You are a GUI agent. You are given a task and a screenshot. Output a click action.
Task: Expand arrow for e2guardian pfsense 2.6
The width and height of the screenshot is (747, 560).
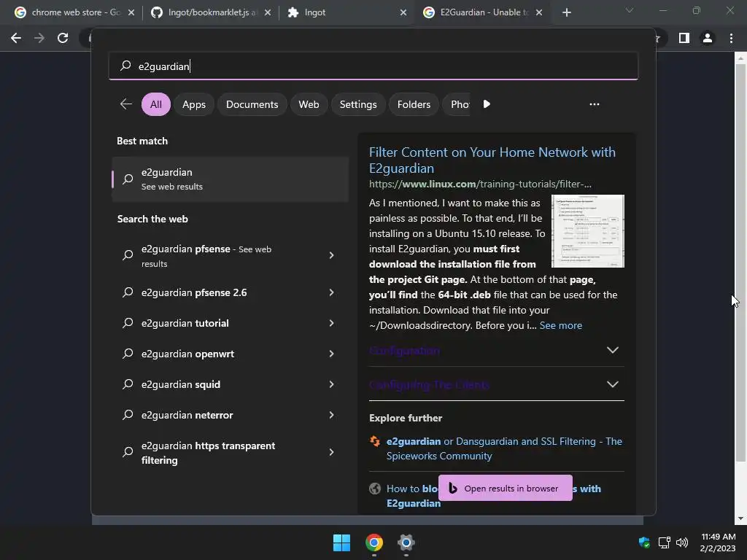[x=331, y=292]
